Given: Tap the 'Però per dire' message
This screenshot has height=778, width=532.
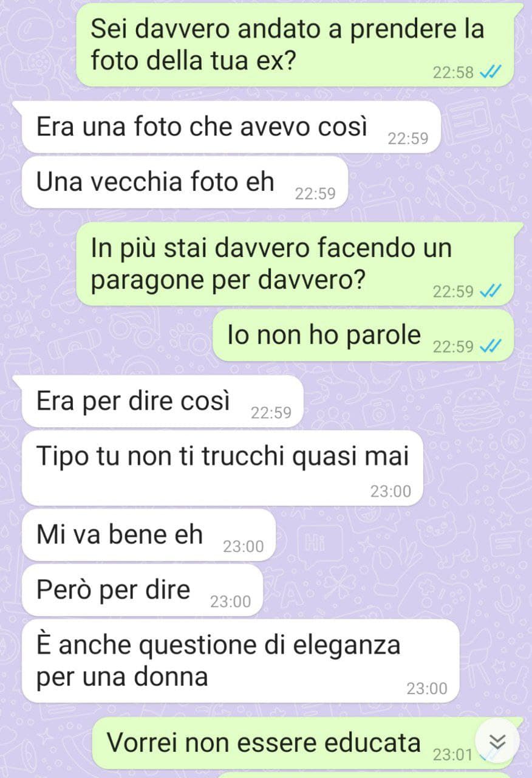Looking at the screenshot, I should 142,590.
